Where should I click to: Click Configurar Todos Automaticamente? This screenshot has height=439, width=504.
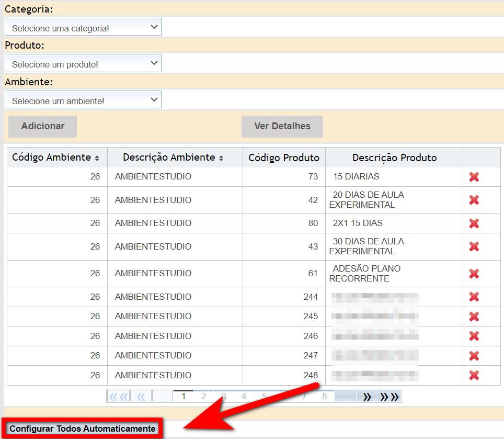(x=83, y=429)
